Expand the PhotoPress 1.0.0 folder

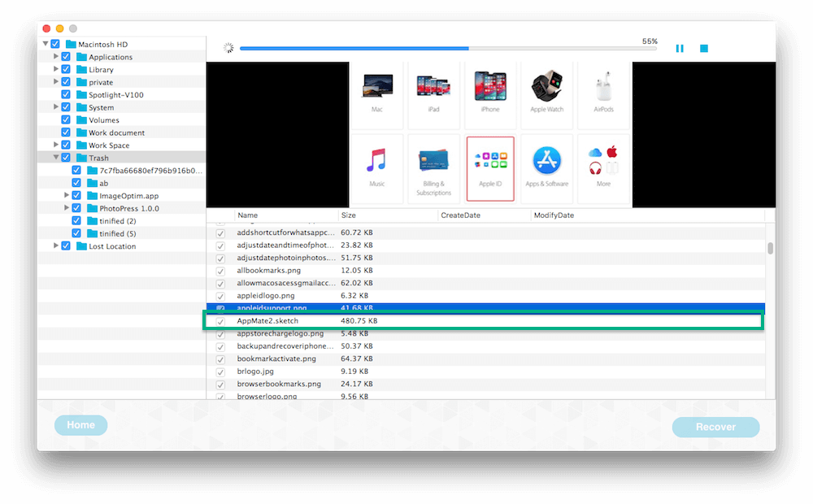(x=67, y=208)
